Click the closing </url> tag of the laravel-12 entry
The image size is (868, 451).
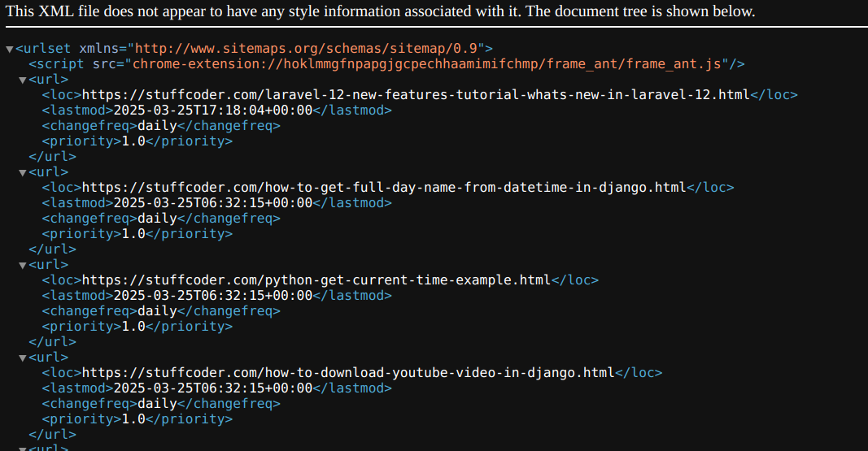click(x=53, y=156)
